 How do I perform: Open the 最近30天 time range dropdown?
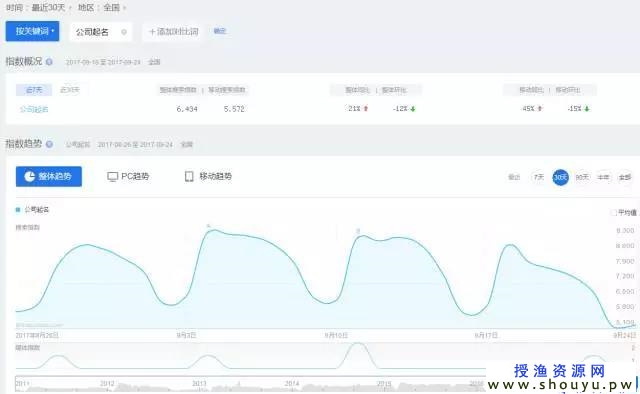pyautogui.click(x=51, y=7)
